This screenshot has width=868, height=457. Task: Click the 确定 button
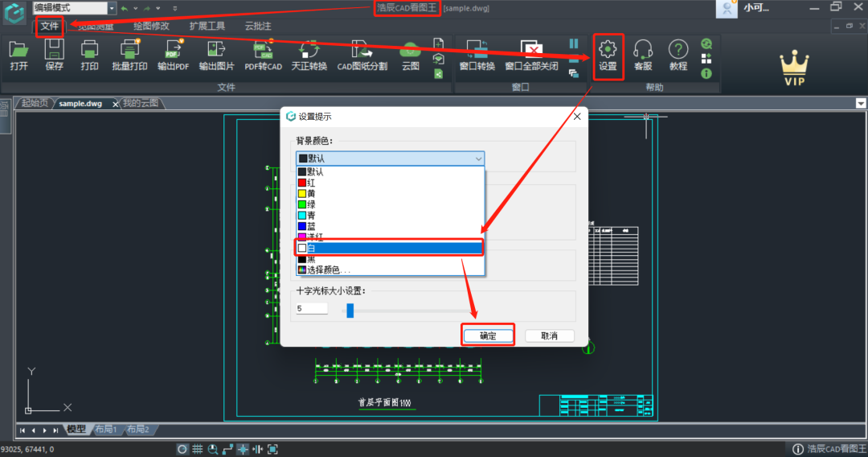point(488,336)
